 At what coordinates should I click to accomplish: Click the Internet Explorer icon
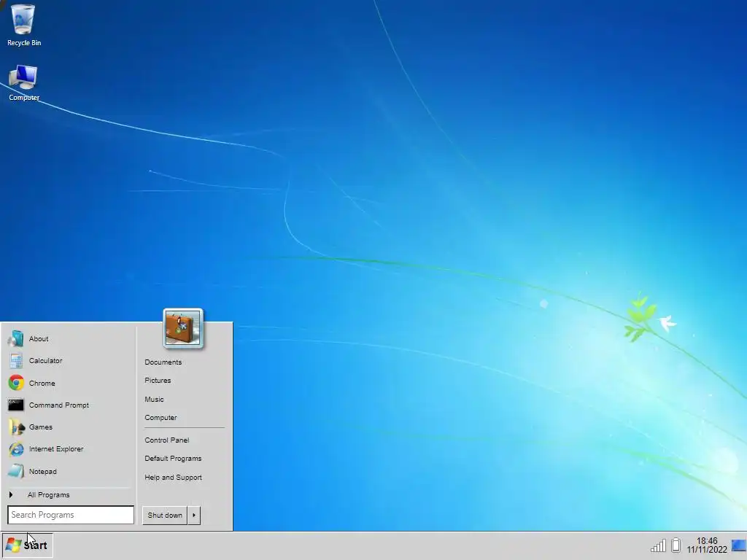pos(16,449)
